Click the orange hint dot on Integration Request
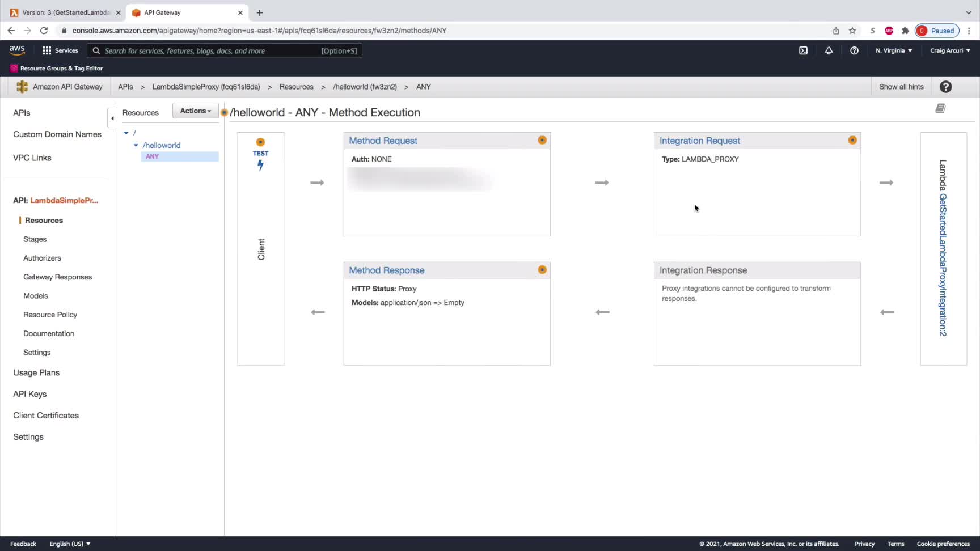The image size is (980, 551). (x=852, y=140)
